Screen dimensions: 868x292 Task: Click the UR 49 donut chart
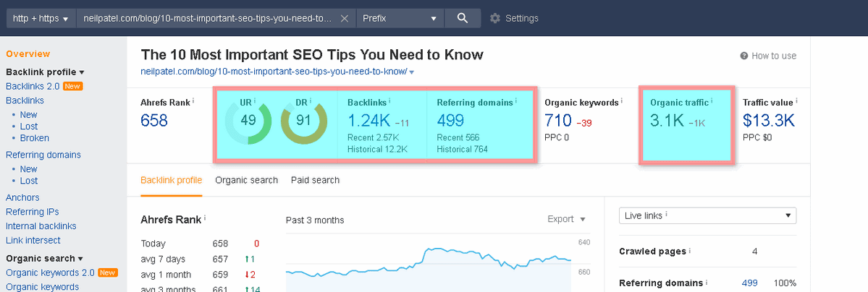pos(248,121)
